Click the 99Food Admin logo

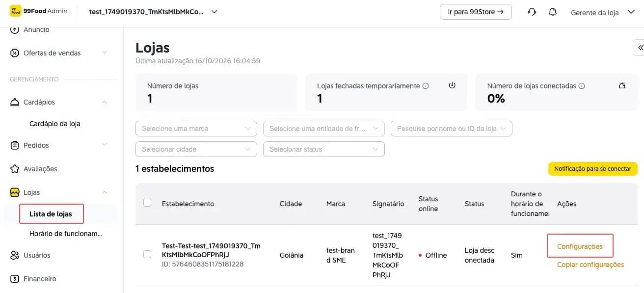coord(38,11)
